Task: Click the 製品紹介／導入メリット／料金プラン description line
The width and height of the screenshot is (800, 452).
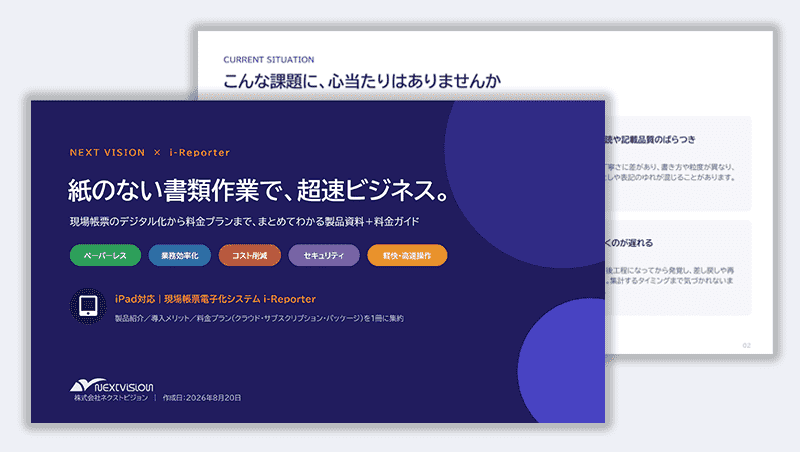Action: (259, 318)
